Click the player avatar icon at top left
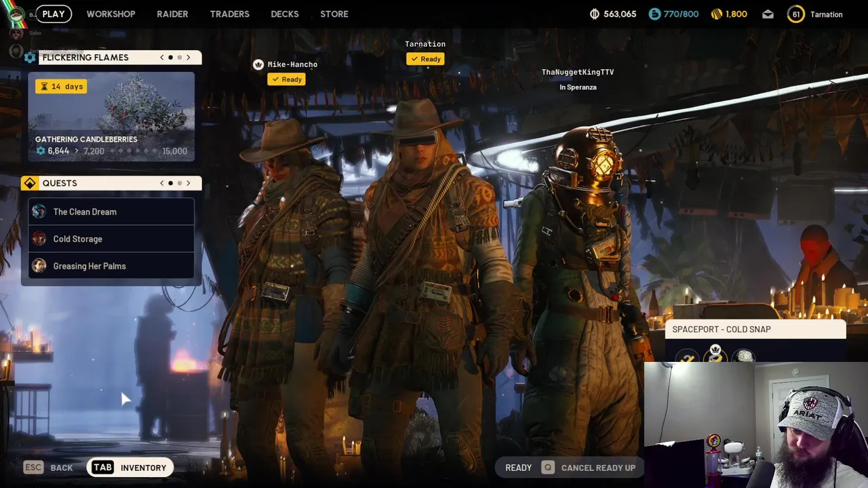The height and width of the screenshot is (488, 868). point(16,14)
